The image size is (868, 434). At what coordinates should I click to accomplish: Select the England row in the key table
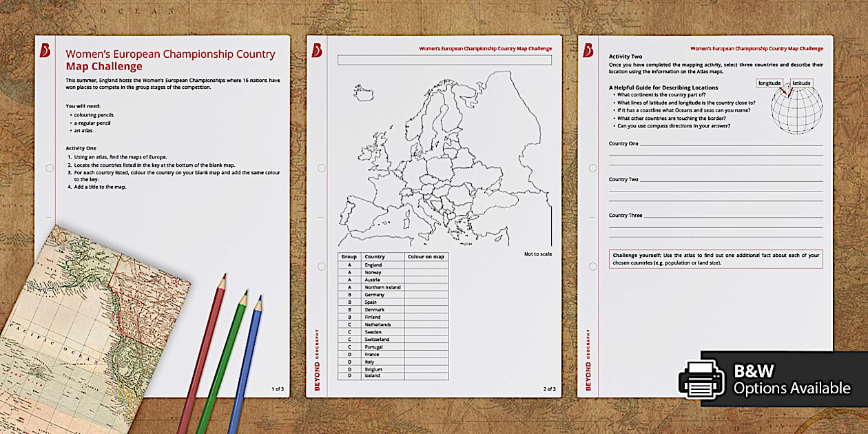(x=393, y=265)
